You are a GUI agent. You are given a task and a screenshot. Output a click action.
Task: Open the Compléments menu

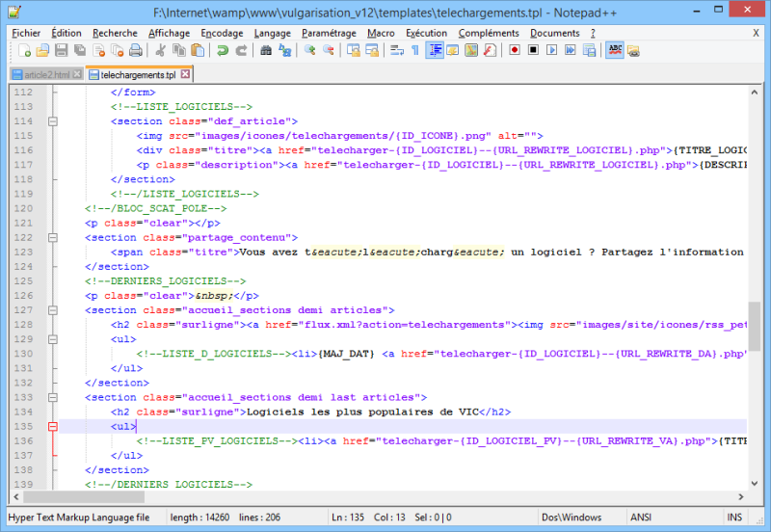tap(489, 33)
